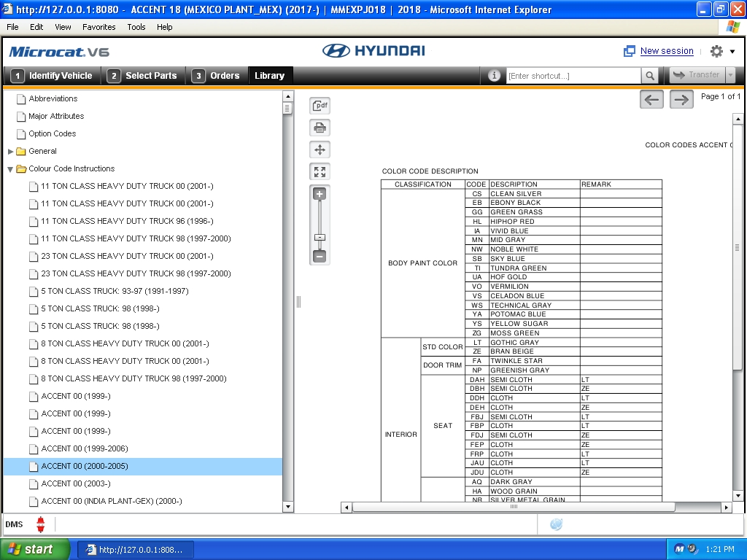Open the Transfer button dropdown arrow
The width and height of the screenshot is (747, 560).
(x=729, y=75)
